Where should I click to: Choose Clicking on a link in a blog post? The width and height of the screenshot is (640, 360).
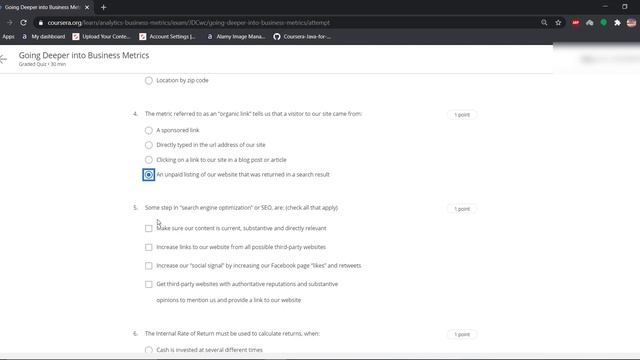(x=149, y=160)
